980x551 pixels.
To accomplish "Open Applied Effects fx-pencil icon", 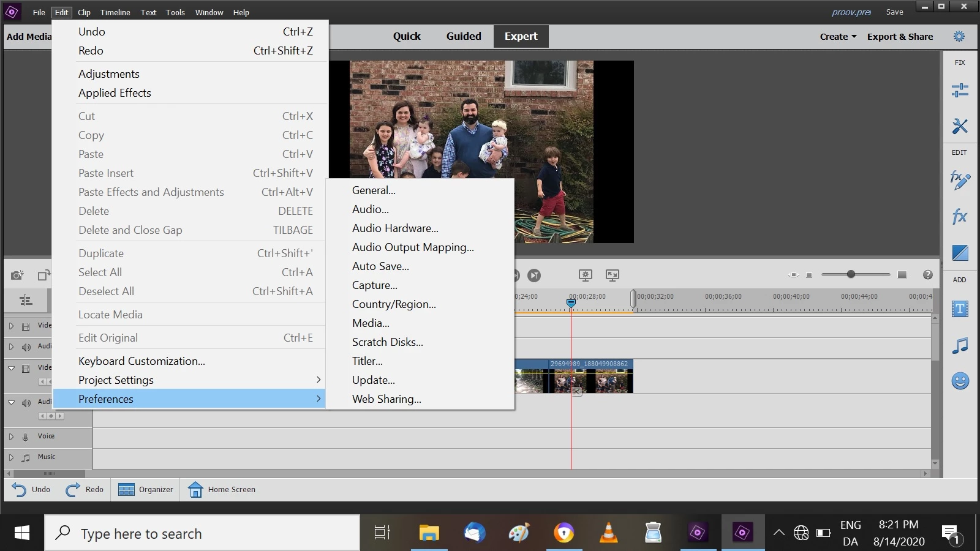I will point(960,180).
